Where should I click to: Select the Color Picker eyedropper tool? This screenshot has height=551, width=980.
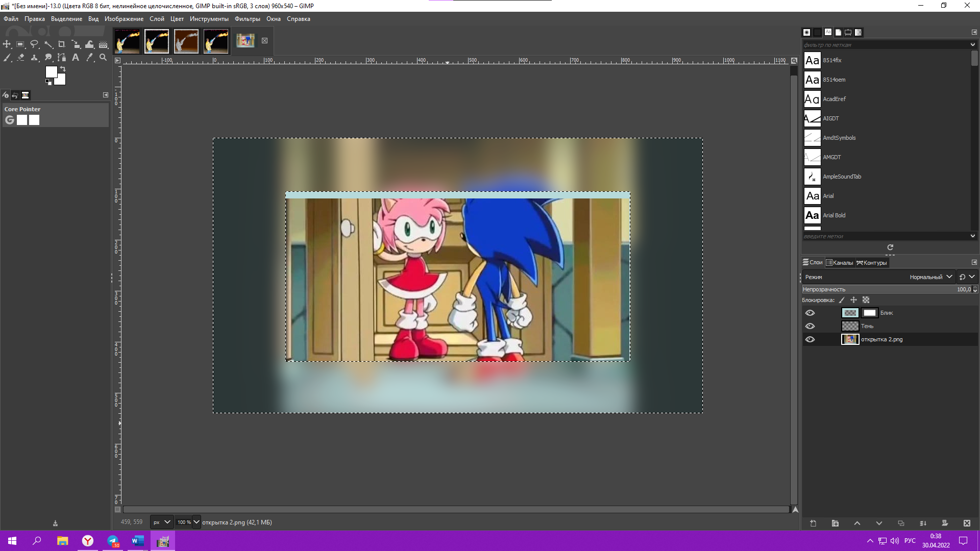pyautogui.click(x=89, y=58)
